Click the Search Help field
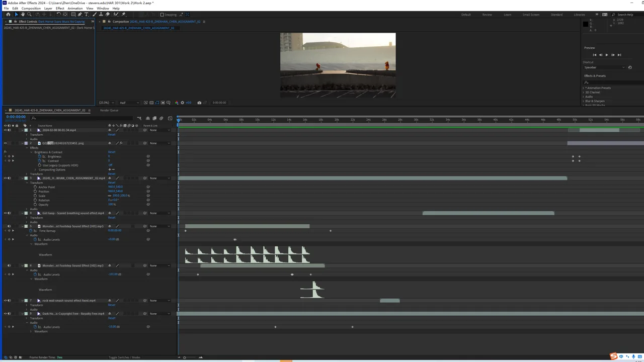644x362 pixels. click(628, 15)
